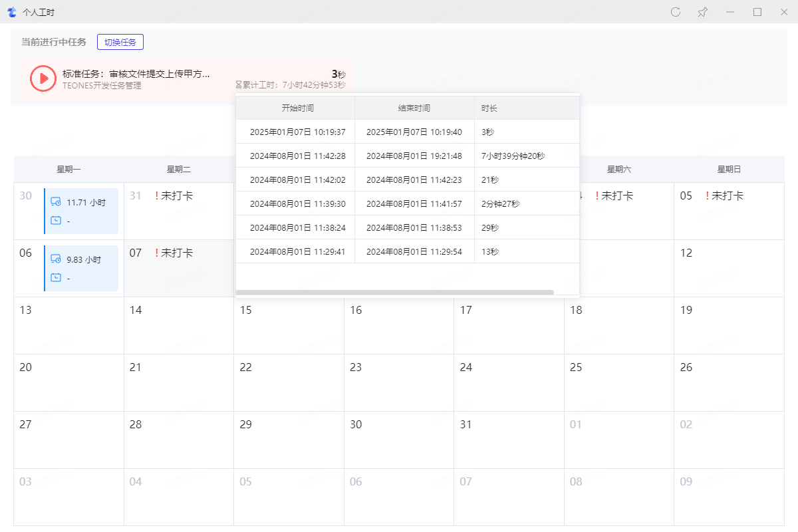Select calendar day 15

click(x=289, y=325)
